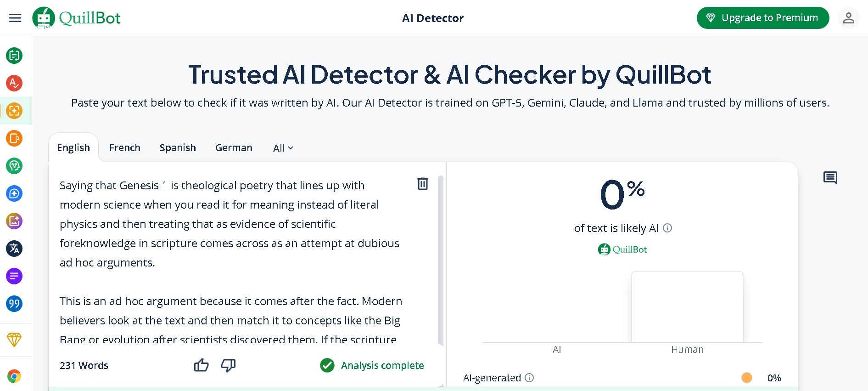Screen dimensions: 868x391
Task: Open the Grammar Checker sidebar icon
Action: tap(14, 83)
